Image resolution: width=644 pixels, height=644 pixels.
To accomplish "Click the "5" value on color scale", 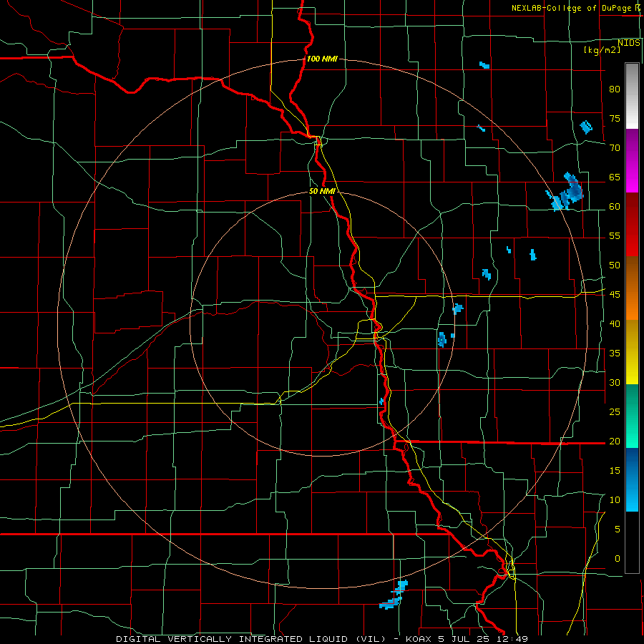I will (x=618, y=530).
